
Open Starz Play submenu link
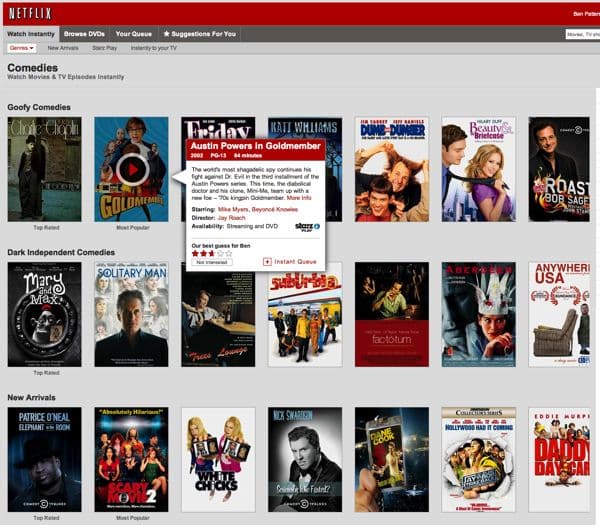[x=104, y=48]
